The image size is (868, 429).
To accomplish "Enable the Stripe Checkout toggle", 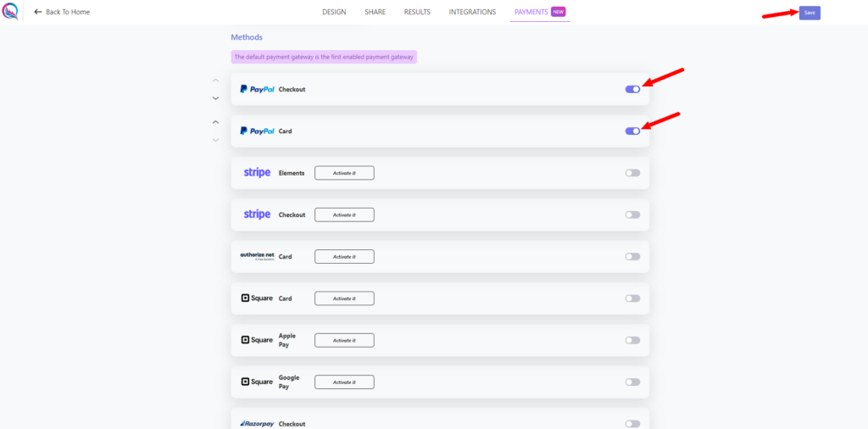I will (632, 214).
